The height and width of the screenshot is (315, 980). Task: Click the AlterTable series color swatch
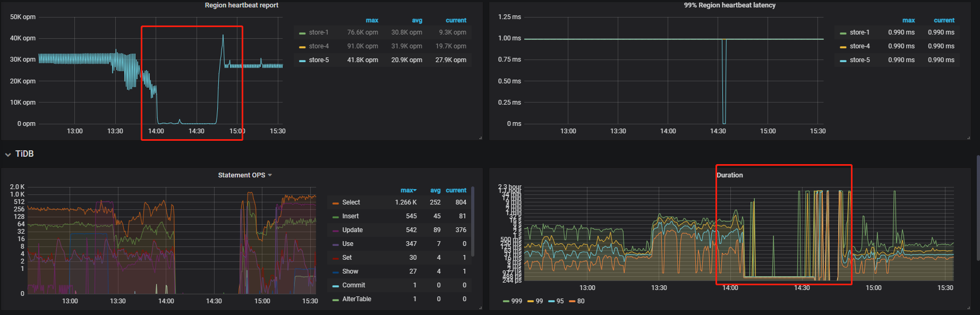[x=335, y=300]
